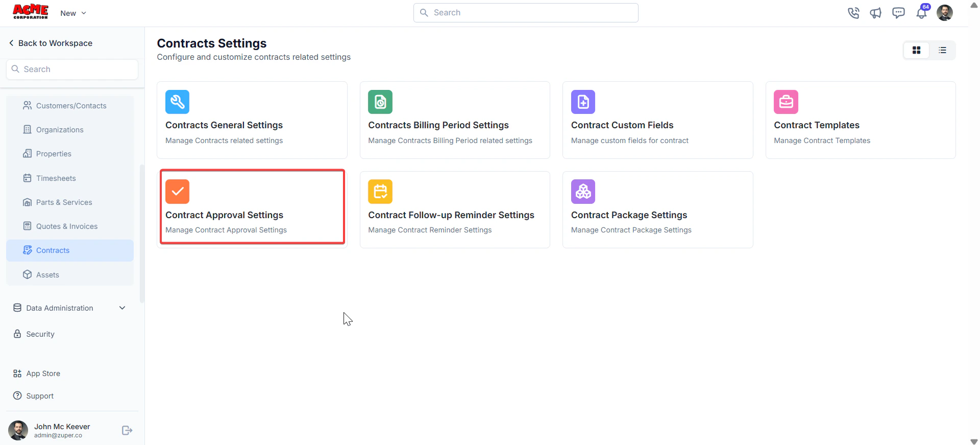Open the New dropdown menu
This screenshot has height=445, width=980.
73,13
